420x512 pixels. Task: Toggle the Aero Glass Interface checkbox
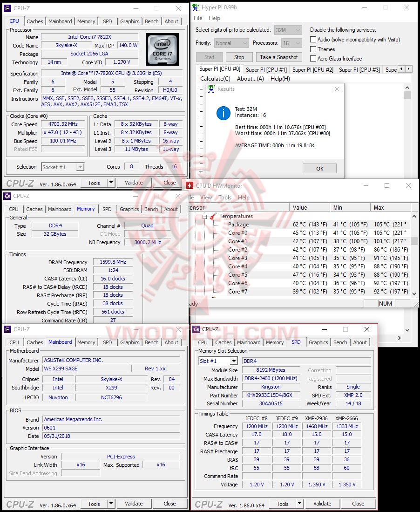tap(313, 59)
